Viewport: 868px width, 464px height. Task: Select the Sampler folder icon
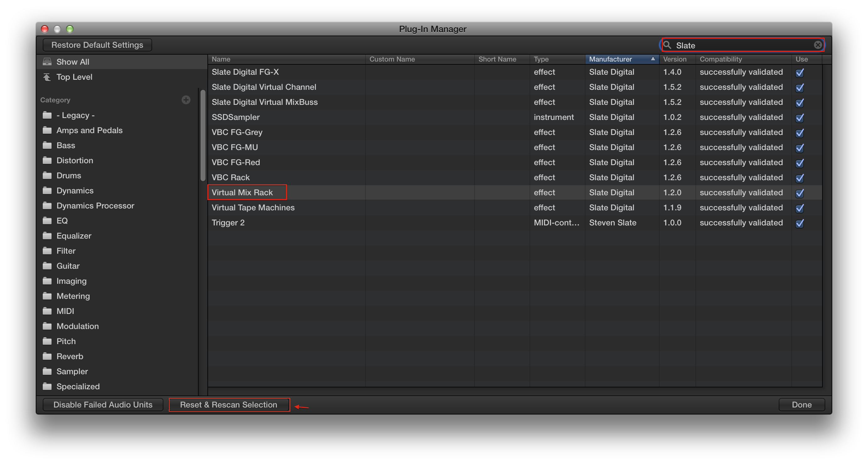click(47, 372)
